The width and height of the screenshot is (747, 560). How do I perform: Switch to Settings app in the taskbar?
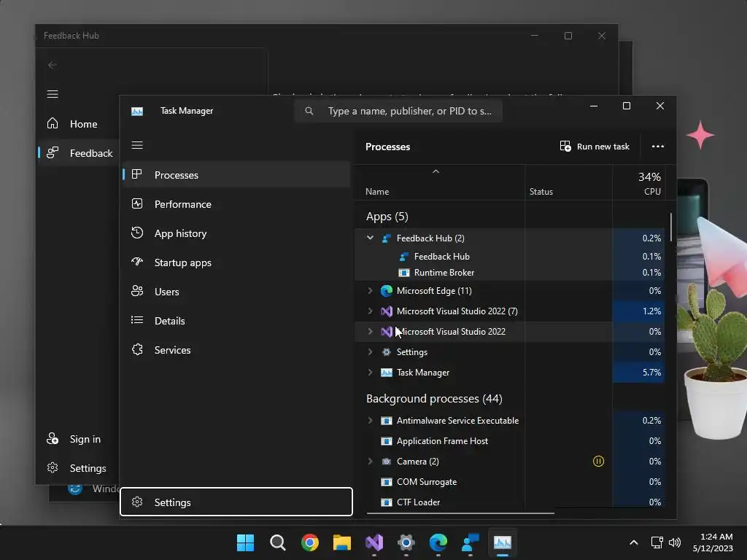(406, 542)
